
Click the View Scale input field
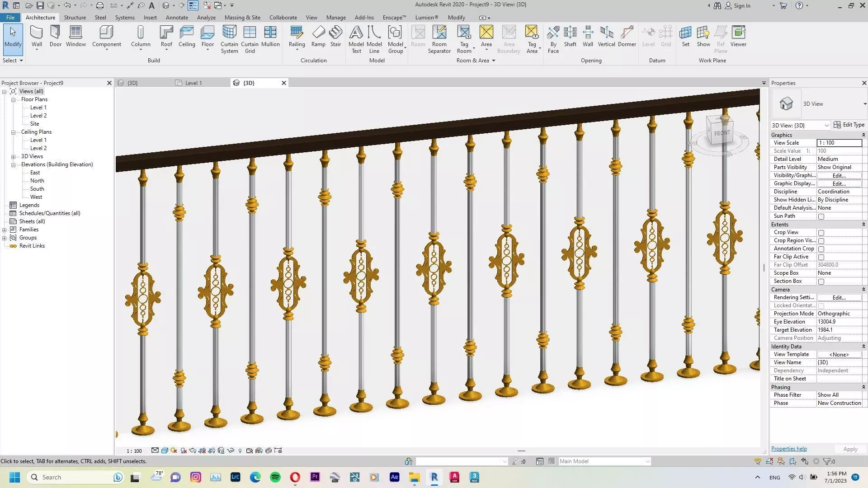(839, 143)
